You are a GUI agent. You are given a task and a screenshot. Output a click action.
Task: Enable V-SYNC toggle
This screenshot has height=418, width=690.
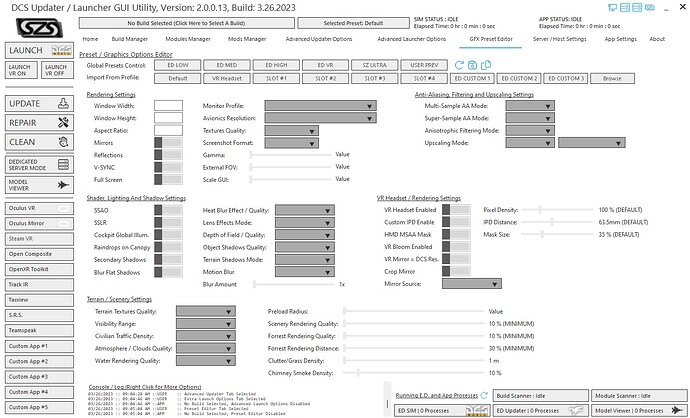click(x=168, y=167)
